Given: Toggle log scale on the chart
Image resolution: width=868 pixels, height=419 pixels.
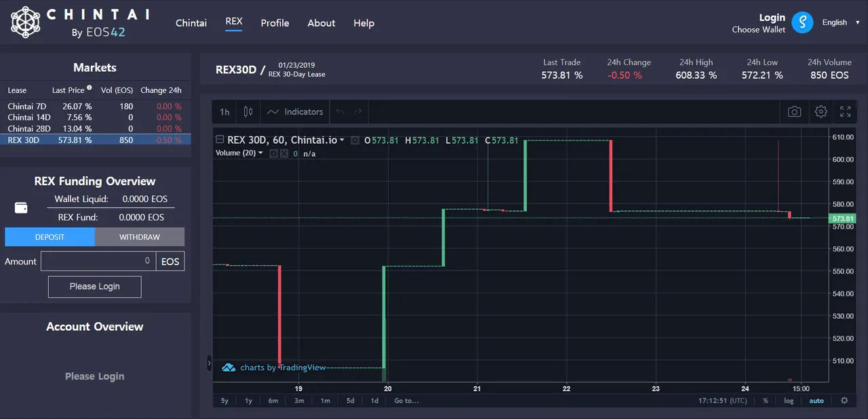Looking at the screenshot, I should pyautogui.click(x=789, y=401).
